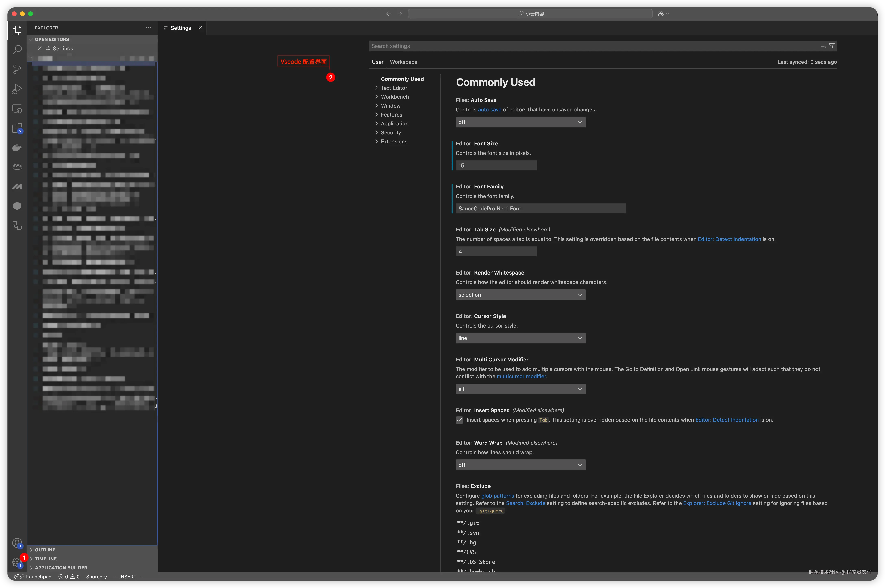
Task: Select the Settings editor tab
Action: point(180,28)
